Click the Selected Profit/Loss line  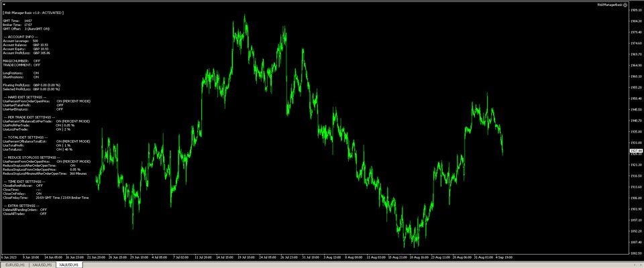[x=32, y=89]
